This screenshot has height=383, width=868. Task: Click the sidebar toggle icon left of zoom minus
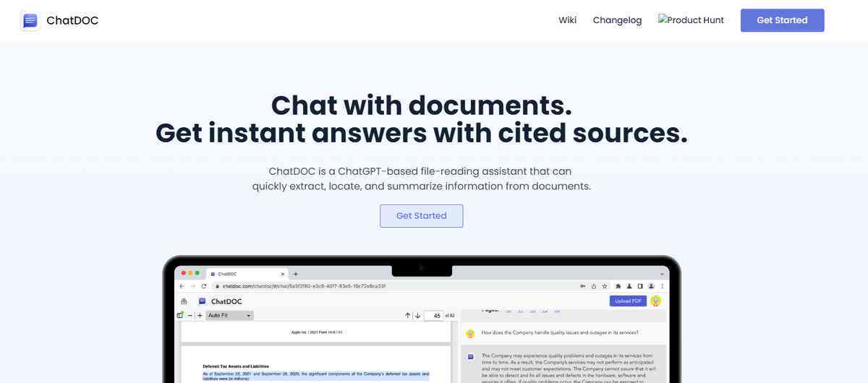pyautogui.click(x=180, y=315)
